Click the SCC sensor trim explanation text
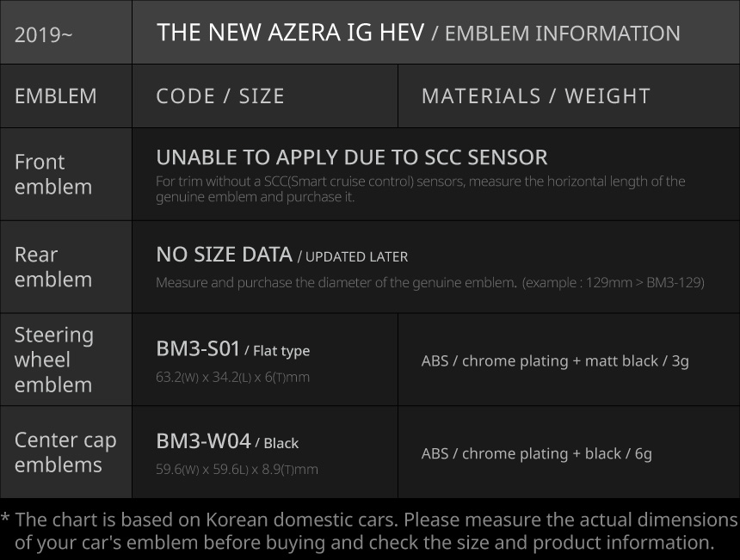Image resolution: width=740 pixels, height=560 pixels. tap(420, 188)
